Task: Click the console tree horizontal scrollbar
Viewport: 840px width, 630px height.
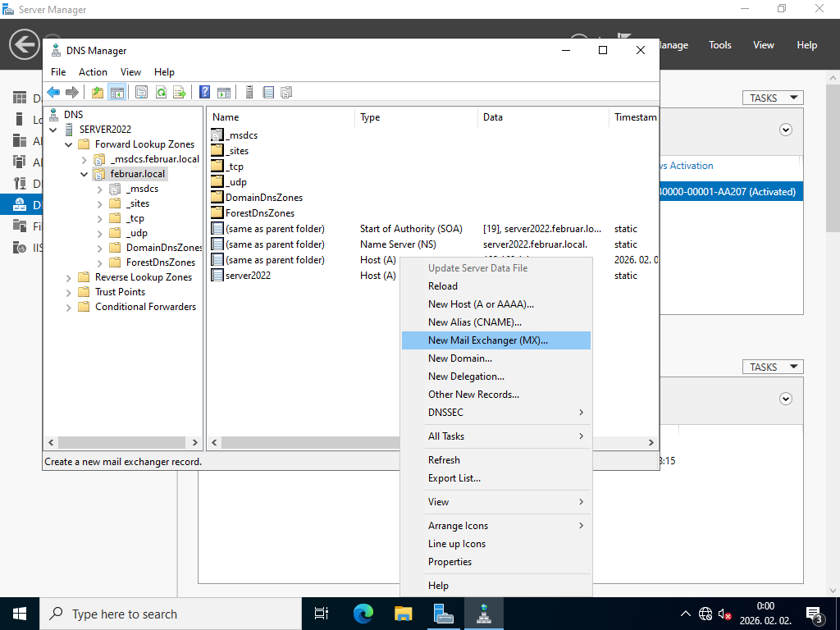Action: pyautogui.click(x=122, y=442)
